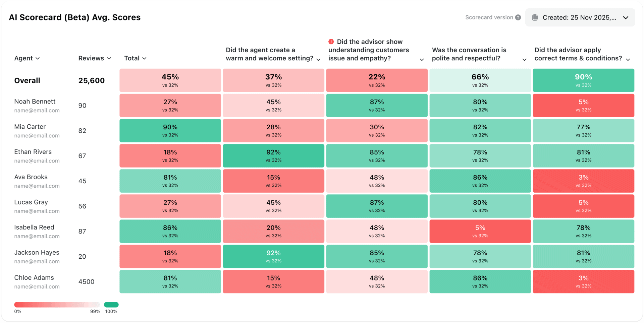The width and height of the screenshot is (644, 323).
Task: Expand warm and welcome setting column chevron
Action: click(x=318, y=60)
